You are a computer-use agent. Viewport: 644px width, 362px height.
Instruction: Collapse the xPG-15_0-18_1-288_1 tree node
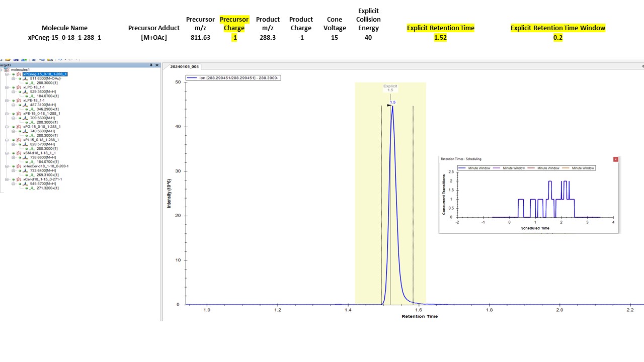(x=7, y=127)
